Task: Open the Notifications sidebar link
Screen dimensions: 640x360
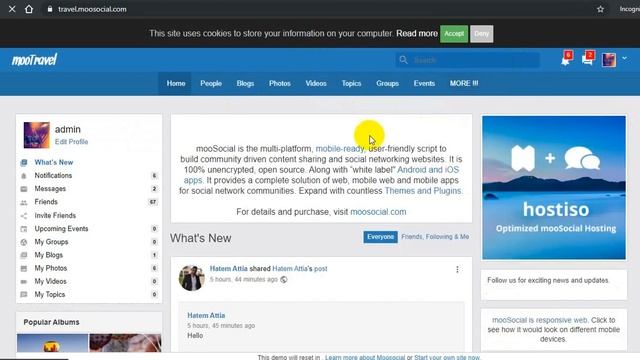Action: coord(53,176)
